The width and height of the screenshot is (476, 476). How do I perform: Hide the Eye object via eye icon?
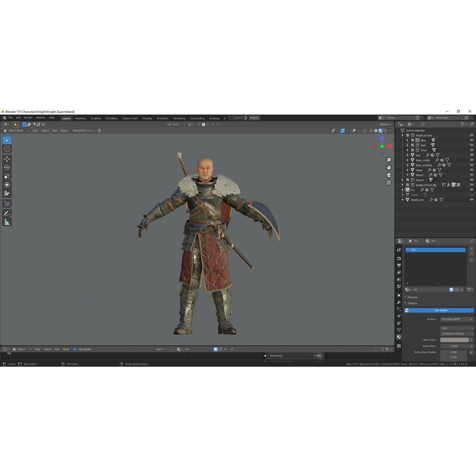pos(472,155)
